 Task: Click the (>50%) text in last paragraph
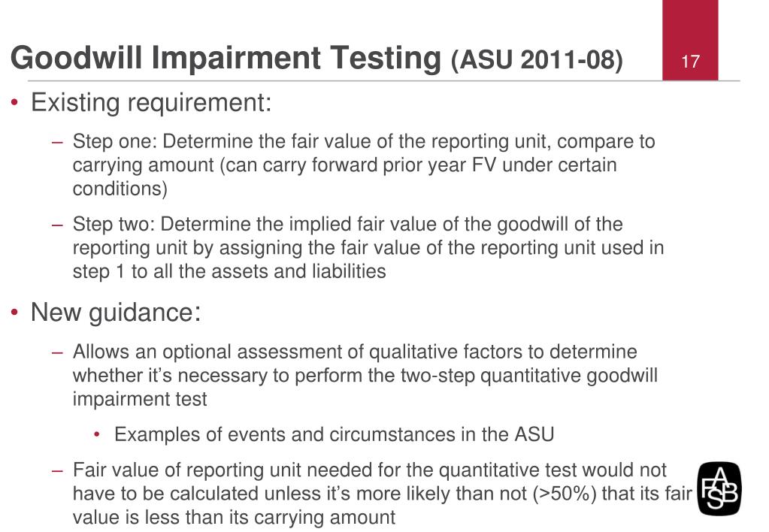point(565,494)
